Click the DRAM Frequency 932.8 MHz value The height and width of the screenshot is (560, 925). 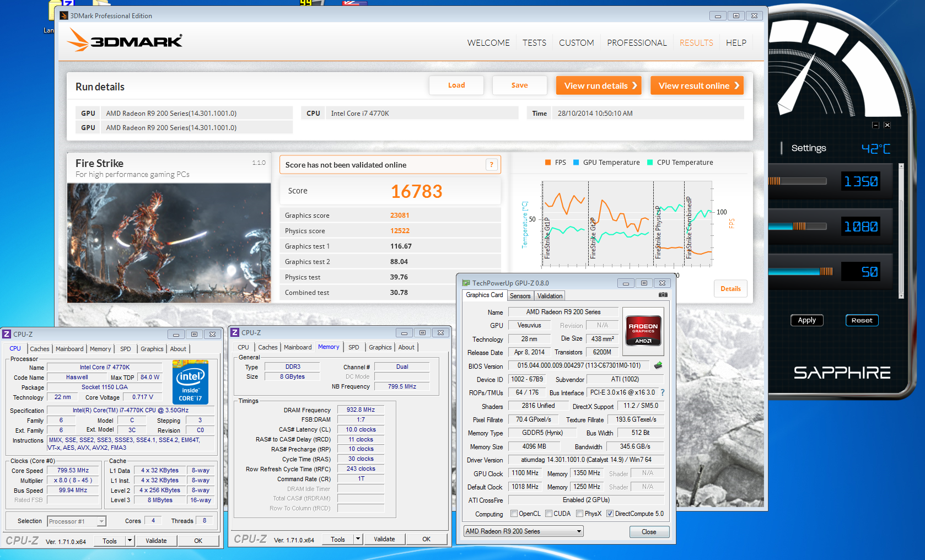pyautogui.click(x=361, y=410)
